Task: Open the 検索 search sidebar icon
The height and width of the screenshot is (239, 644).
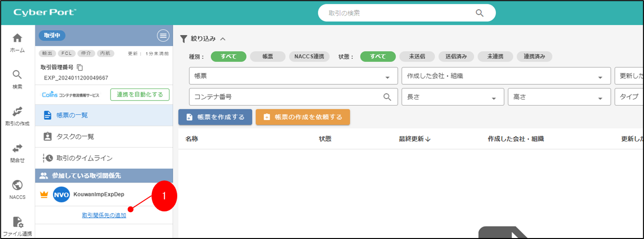Action: (17, 75)
